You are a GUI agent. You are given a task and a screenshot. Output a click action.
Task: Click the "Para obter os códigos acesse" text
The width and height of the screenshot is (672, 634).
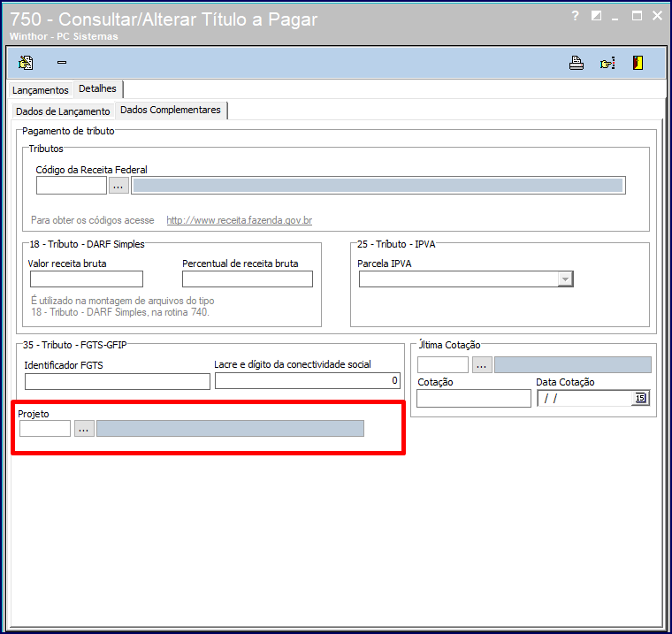[93, 220]
